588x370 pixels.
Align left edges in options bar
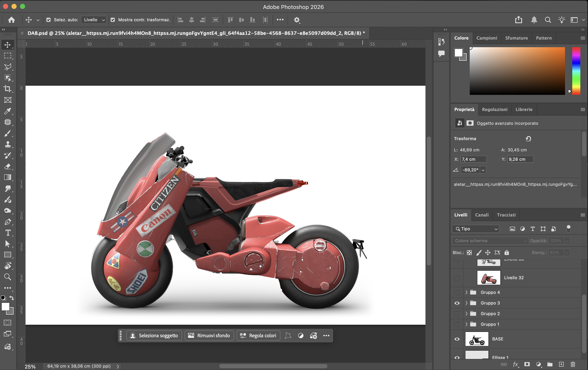180,20
